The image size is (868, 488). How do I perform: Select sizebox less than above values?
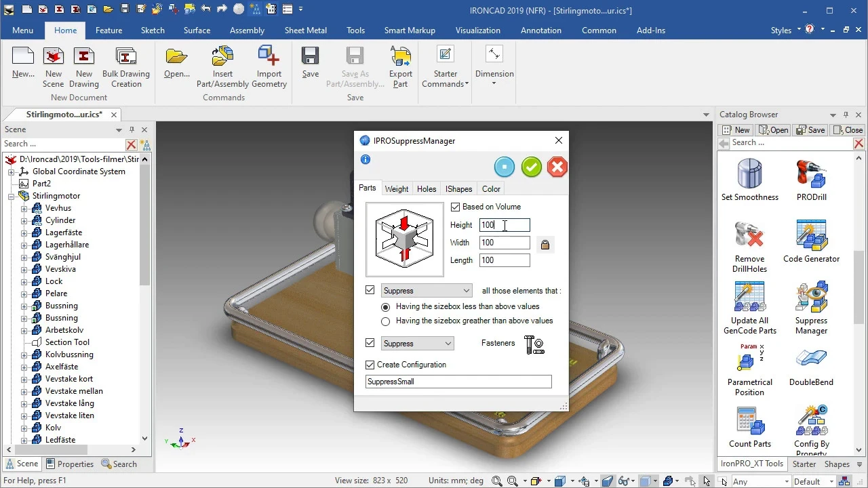[x=386, y=307]
